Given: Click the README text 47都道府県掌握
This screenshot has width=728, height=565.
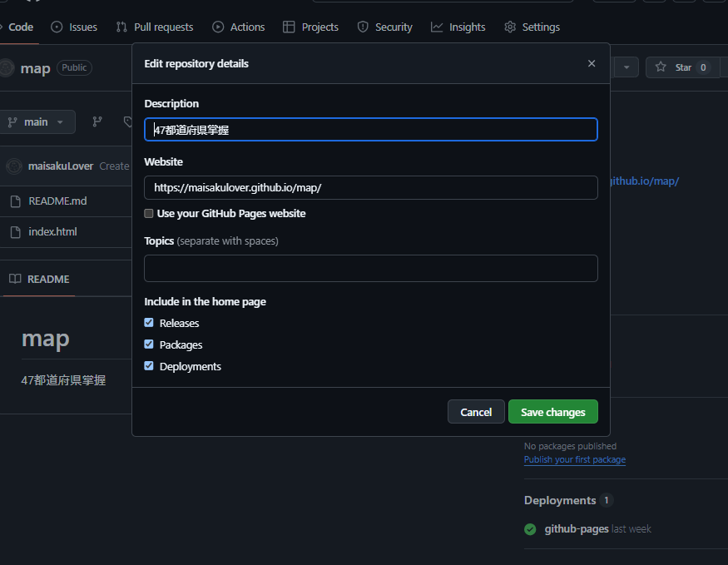Looking at the screenshot, I should (63, 380).
